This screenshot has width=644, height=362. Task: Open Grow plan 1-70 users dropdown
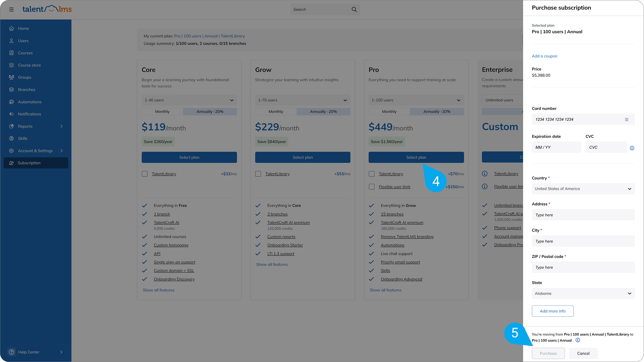click(x=303, y=100)
